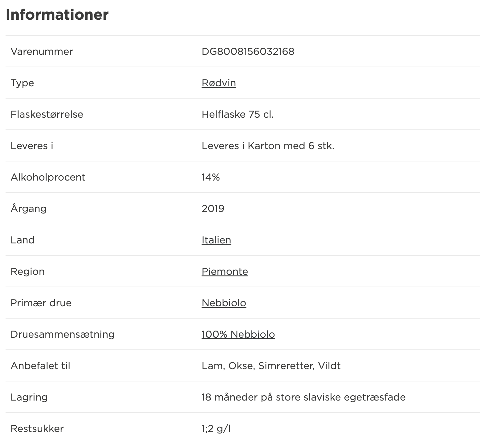Click the Restsukker row label

(37, 429)
